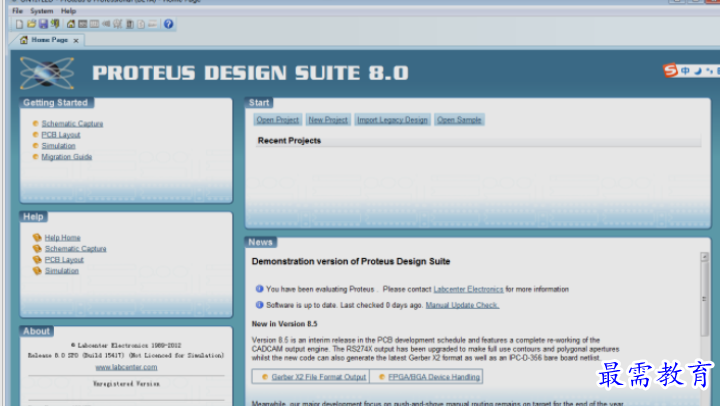This screenshot has width=720, height=406.
Task: Open the Source Code toolbar icon
Action: (x=153, y=24)
